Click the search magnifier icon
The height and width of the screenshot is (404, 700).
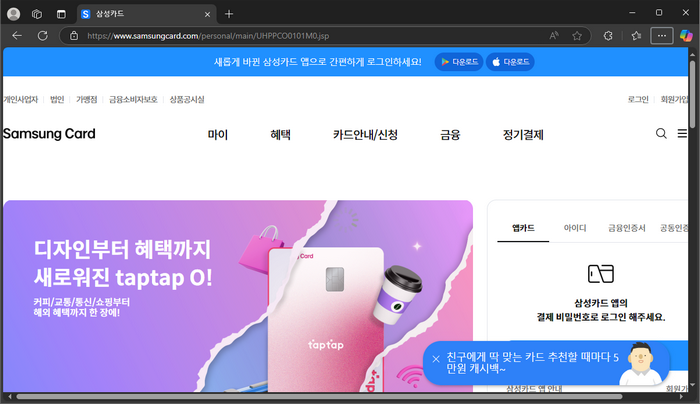tap(661, 134)
